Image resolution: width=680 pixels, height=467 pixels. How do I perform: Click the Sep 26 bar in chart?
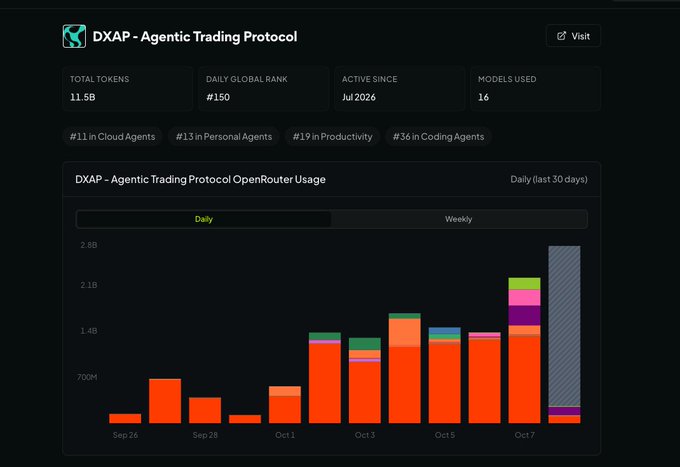[125, 418]
